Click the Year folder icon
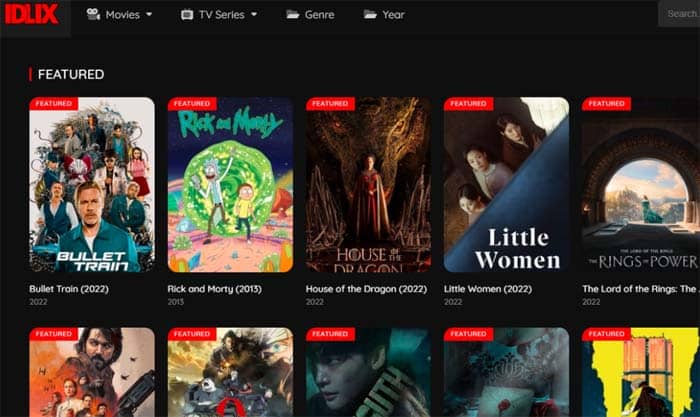The height and width of the screenshot is (417, 700). (x=370, y=15)
